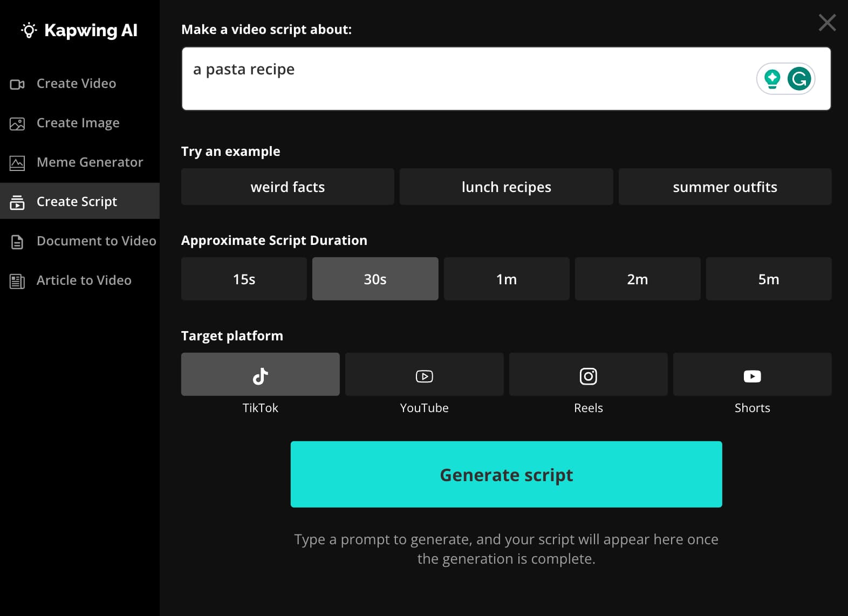
Task: Open Create Video in sidebar
Action: 76,84
